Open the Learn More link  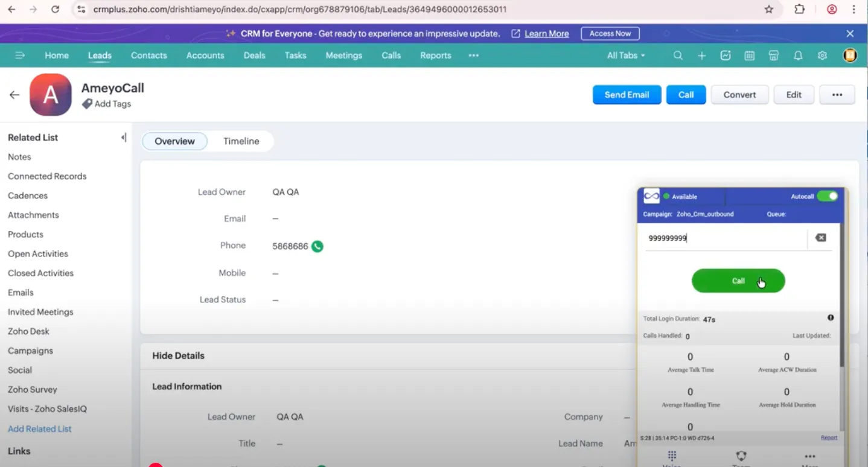pyautogui.click(x=546, y=34)
